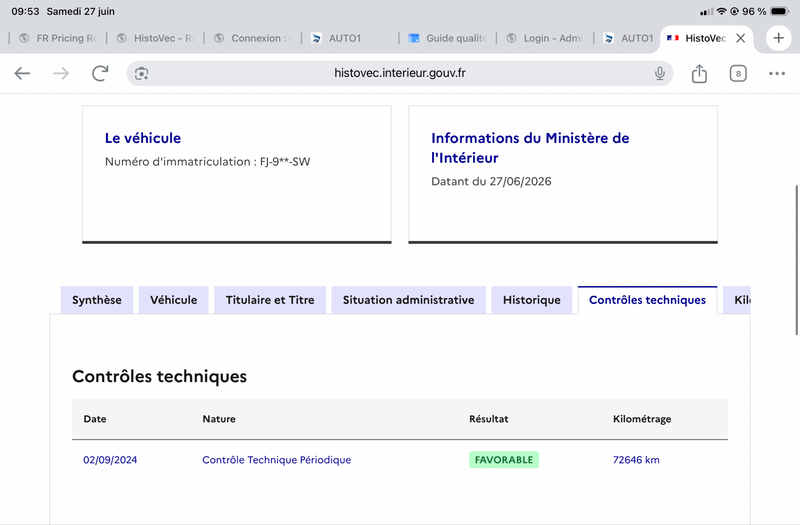The height and width of the screenshot is (525, 800).
Task: Select the Contrôles techniques tab
Action: [x=647, y=300]
